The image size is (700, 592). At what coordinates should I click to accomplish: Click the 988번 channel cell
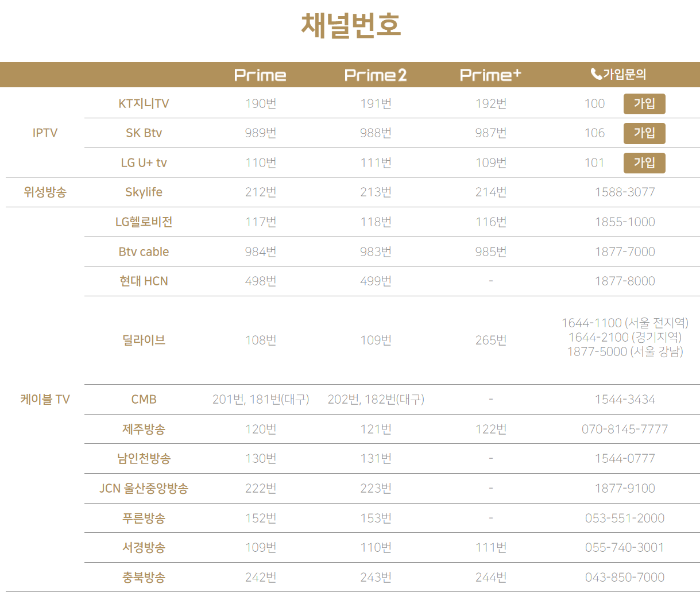[376, 133]
